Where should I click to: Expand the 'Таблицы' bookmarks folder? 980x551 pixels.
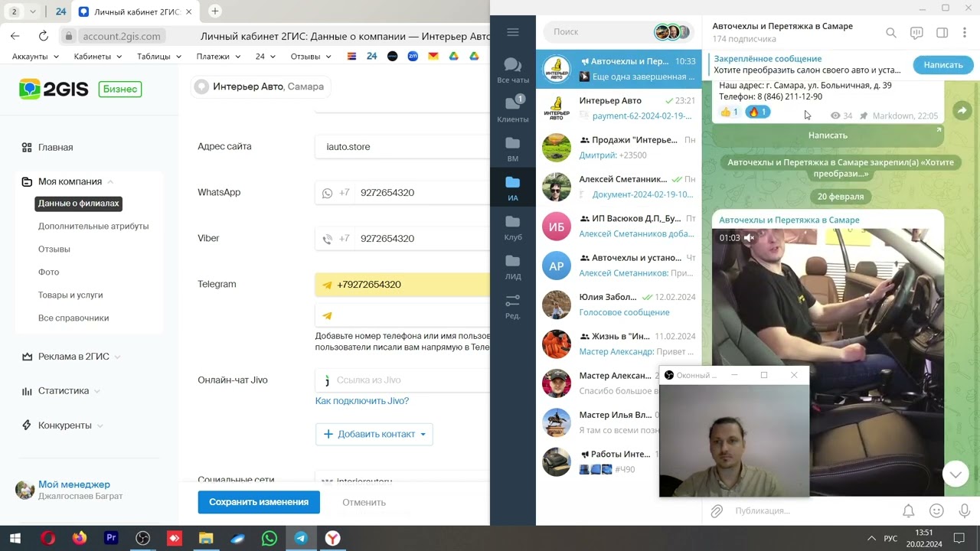[x=159, y=57]
